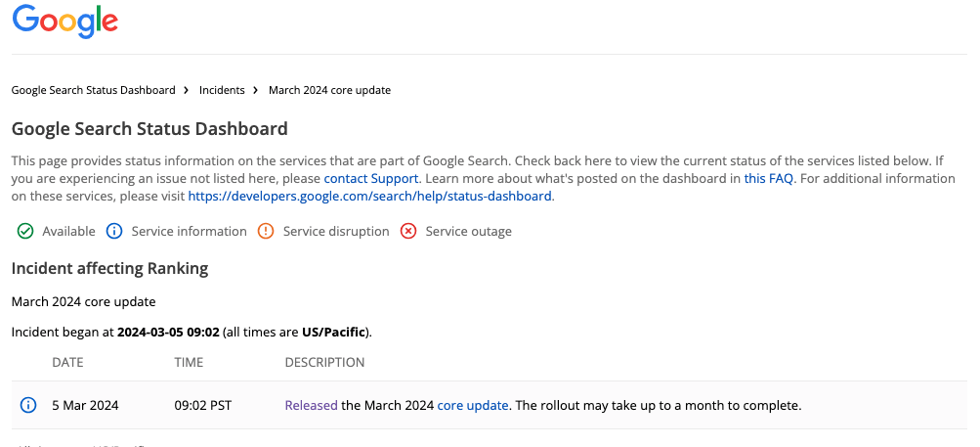Click the Google logo
980x447 pixels.
(65, 21)
